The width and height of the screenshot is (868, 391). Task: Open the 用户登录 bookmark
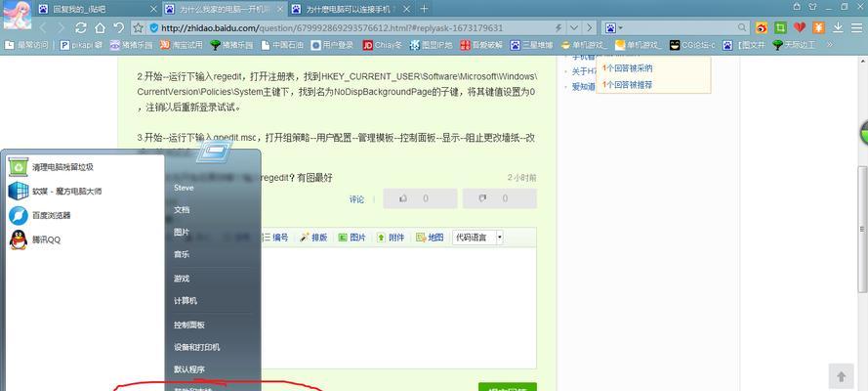coord(332,45)
